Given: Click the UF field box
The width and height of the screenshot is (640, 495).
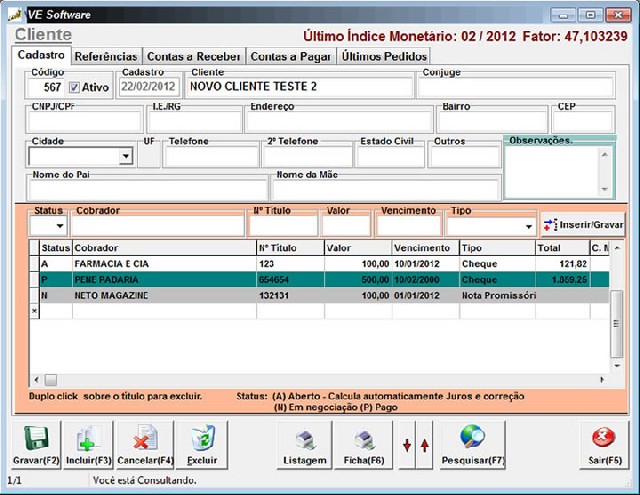Looking at the screenshot, I should coord(149,156).
